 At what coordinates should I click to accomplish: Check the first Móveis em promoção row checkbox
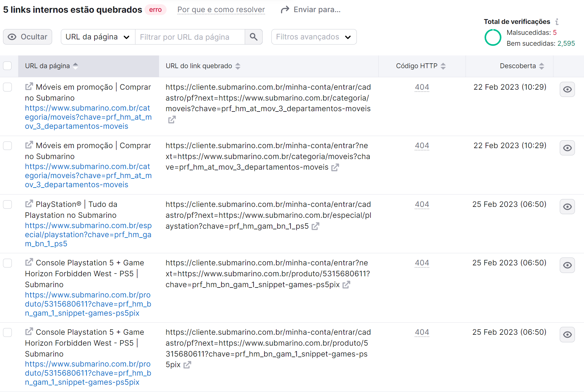pos(7,87)
